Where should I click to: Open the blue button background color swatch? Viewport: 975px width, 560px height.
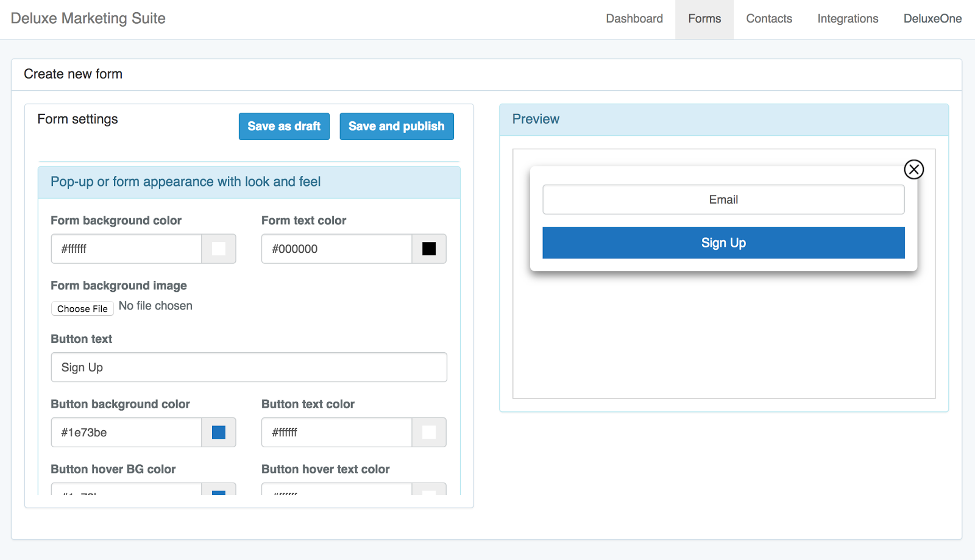point(219,432)
